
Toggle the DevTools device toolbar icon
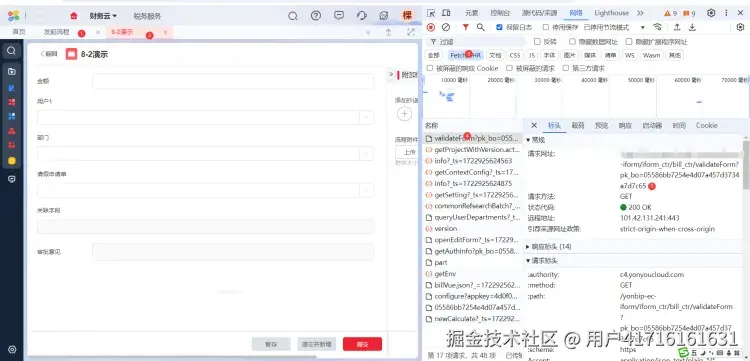(x=446, y=13)
